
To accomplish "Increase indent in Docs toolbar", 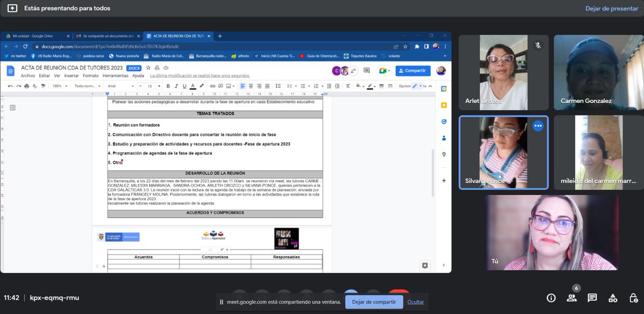I will [x=338, y=86].
